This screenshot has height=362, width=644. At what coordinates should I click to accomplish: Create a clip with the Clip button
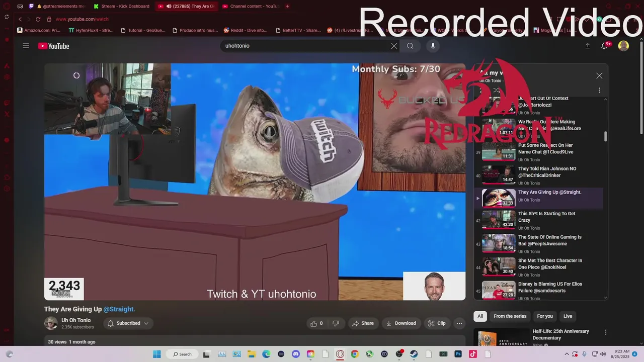[437, 323]
